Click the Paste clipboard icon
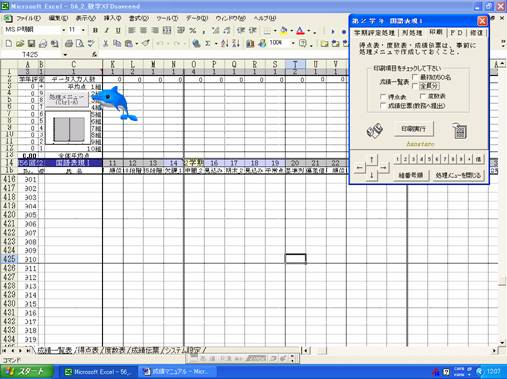This screenshot has width=507, height=379. [x=128, y=43]
